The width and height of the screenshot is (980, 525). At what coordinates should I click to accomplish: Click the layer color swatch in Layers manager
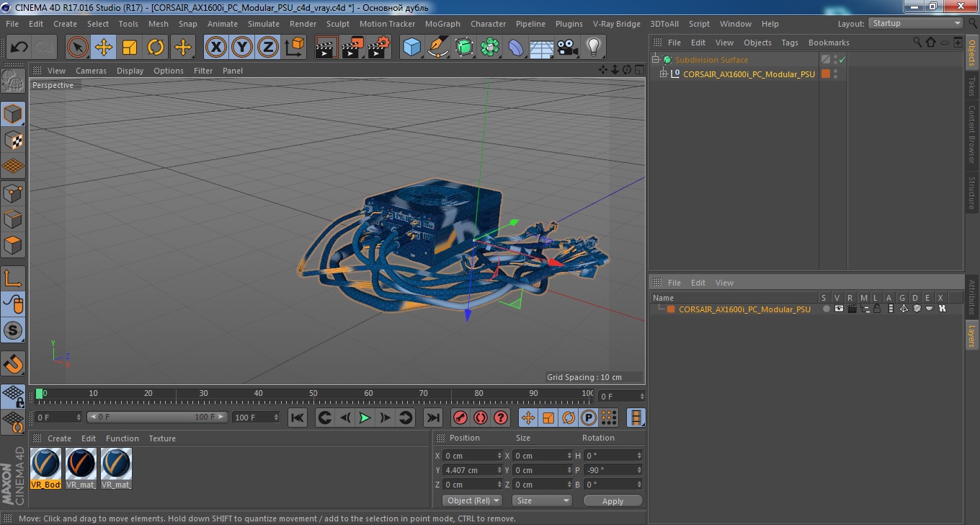(x=671, y=309)
